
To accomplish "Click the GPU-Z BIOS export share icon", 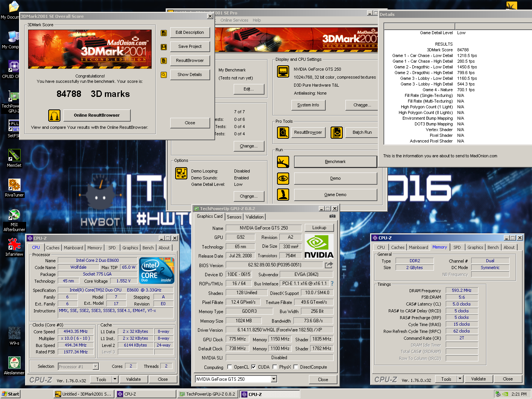I will click(x=329, y=265).
